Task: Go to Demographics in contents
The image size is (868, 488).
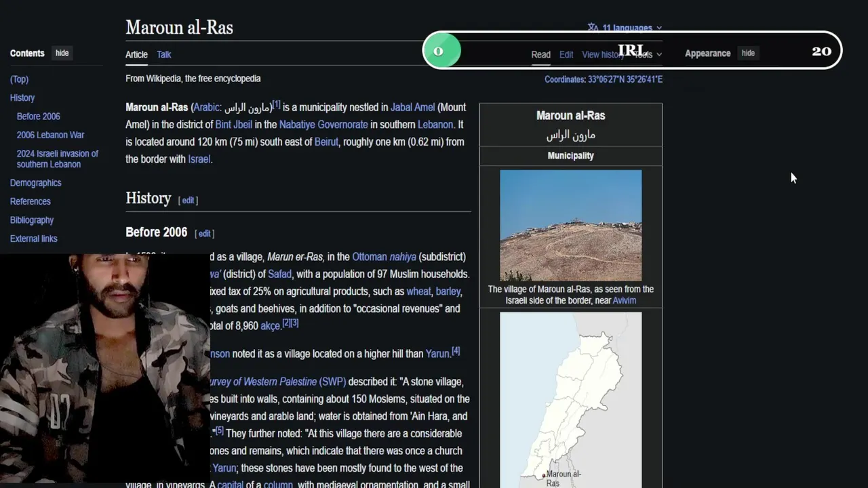Action: pos(36,183)
